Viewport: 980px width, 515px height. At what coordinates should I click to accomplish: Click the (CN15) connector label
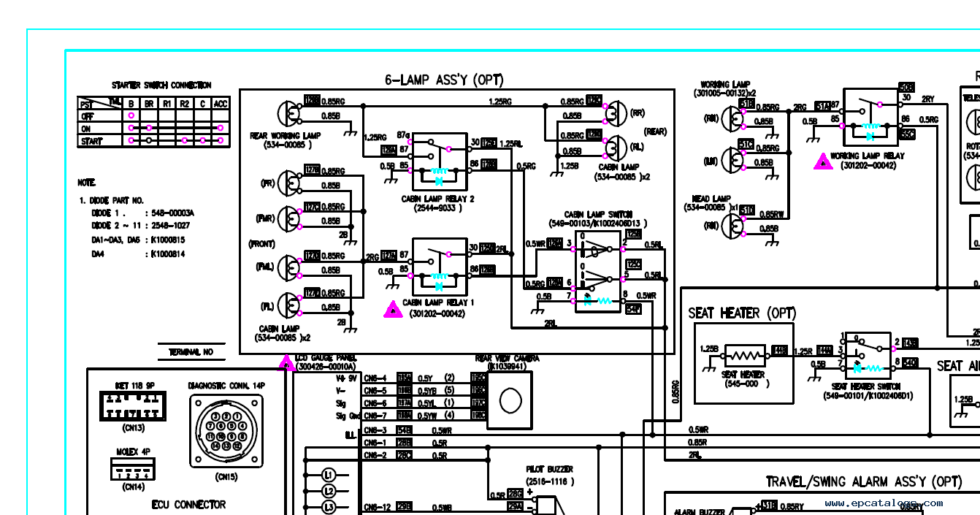pos(226,478)
